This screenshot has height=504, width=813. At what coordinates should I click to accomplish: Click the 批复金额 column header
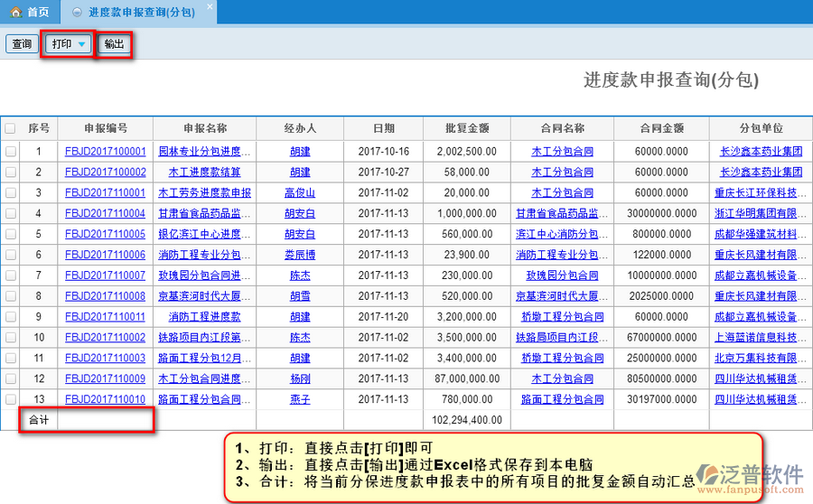(x=467, y=128)
